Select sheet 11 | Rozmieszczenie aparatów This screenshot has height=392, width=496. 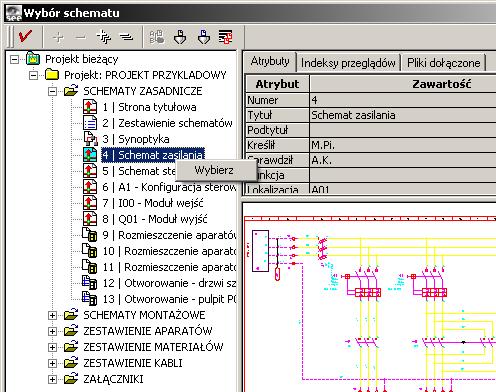tap(169, 267)
